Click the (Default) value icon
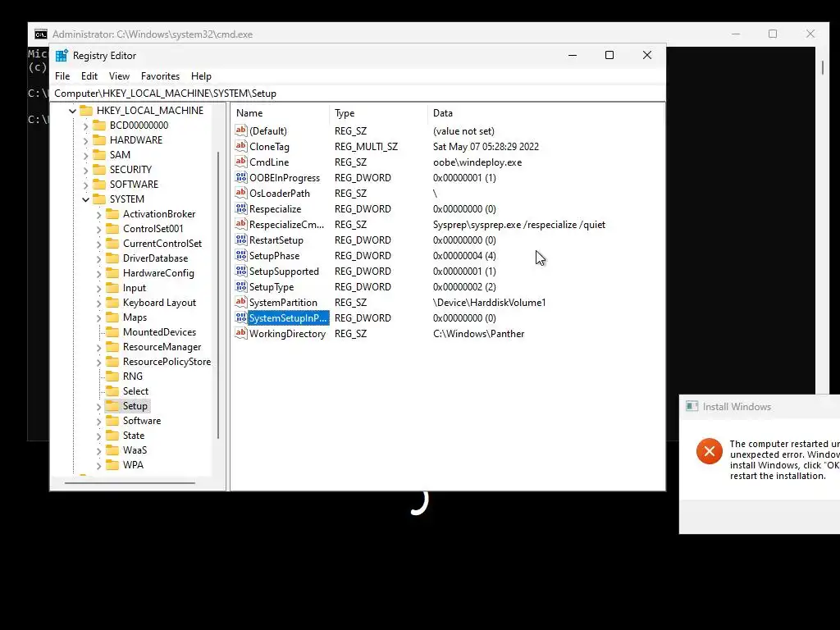 241,130
